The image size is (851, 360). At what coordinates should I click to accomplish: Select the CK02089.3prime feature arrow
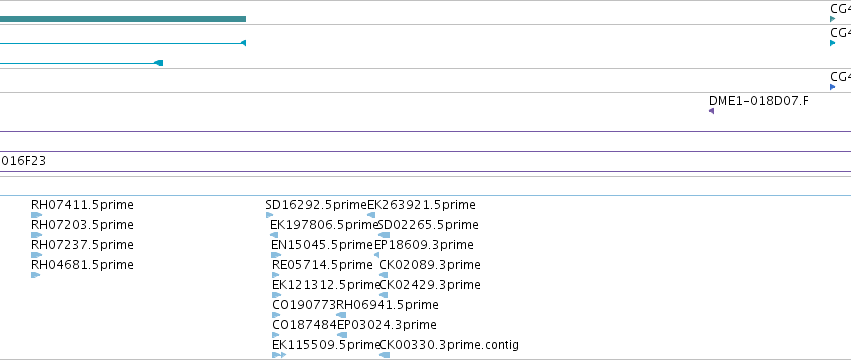pyautogui.click(x=383, y=275)
